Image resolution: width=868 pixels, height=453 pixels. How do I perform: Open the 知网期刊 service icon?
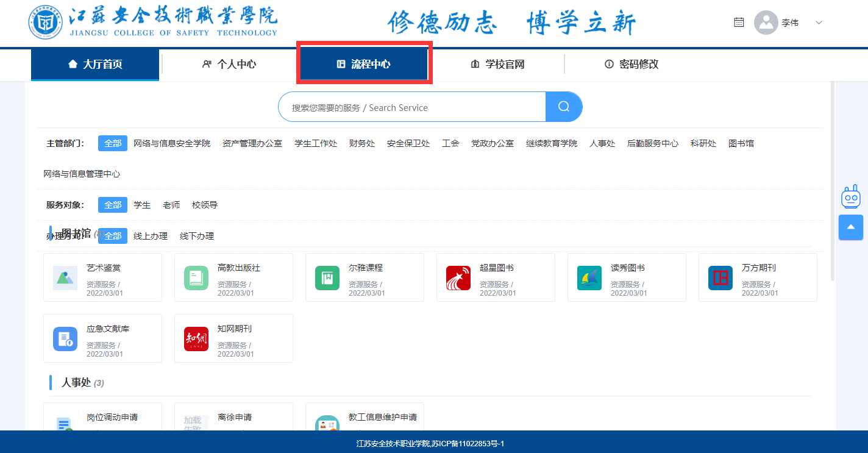pyautogui.click(x=196, y=339)
